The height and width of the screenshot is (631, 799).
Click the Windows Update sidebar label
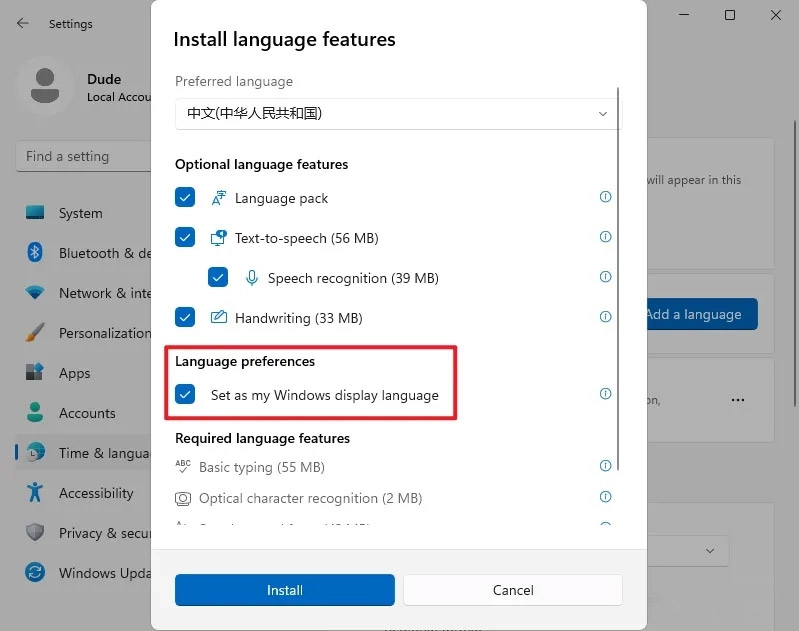click(x=105, y=573)
